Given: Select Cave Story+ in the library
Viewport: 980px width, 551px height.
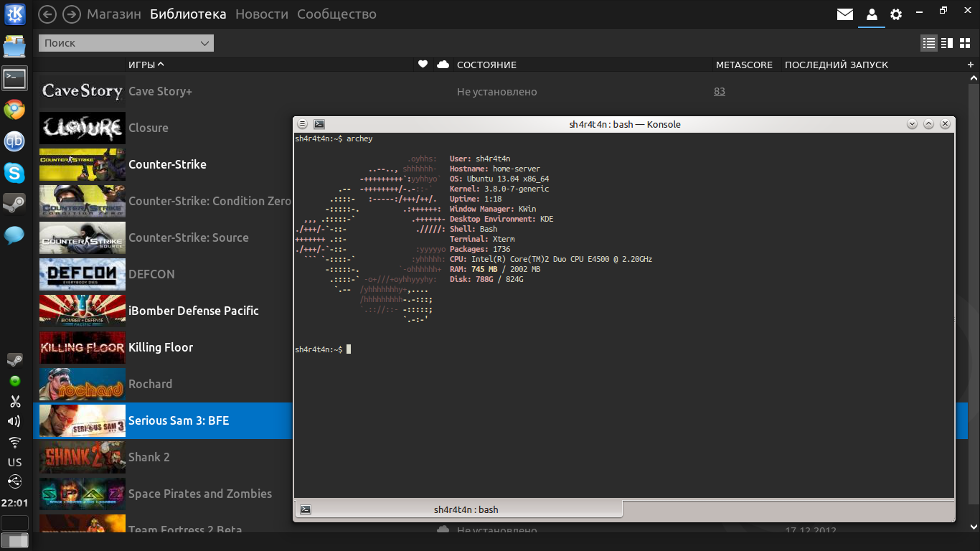Looking at the screenshot, I should pos(160,91).
